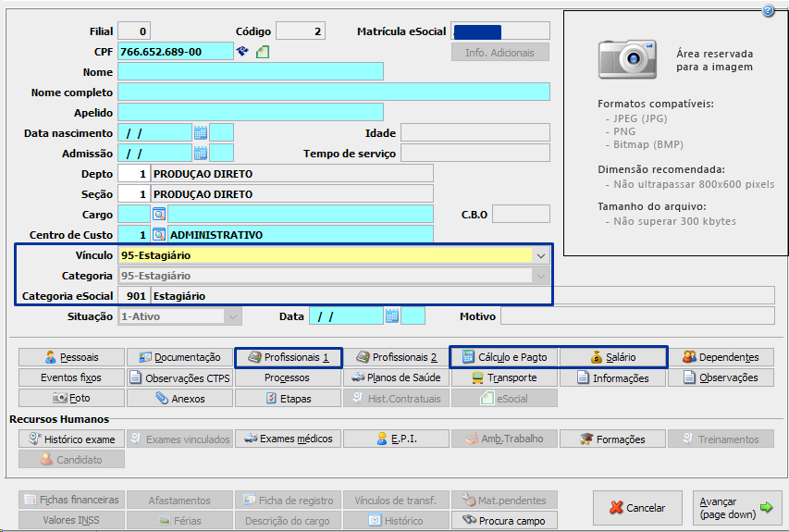
Task: Open Exames médicos
Action: click(x=289, y=439)
